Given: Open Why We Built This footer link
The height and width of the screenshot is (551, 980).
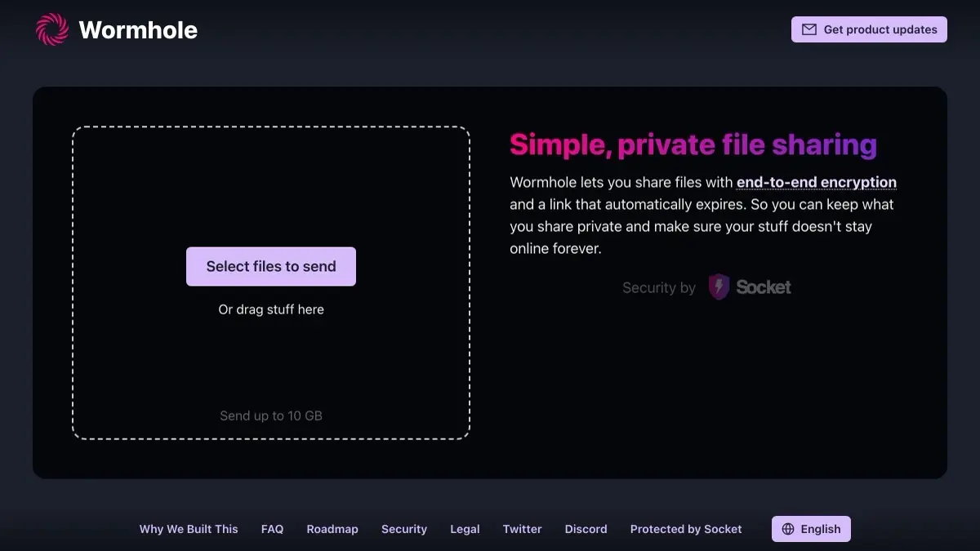Looking at the screenshot, I should pyautogui.click(x=189, y=529).
